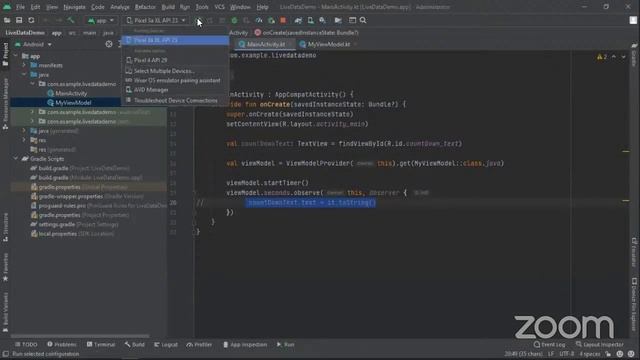Open the Project tool window tab

click(x=5, y=54)
